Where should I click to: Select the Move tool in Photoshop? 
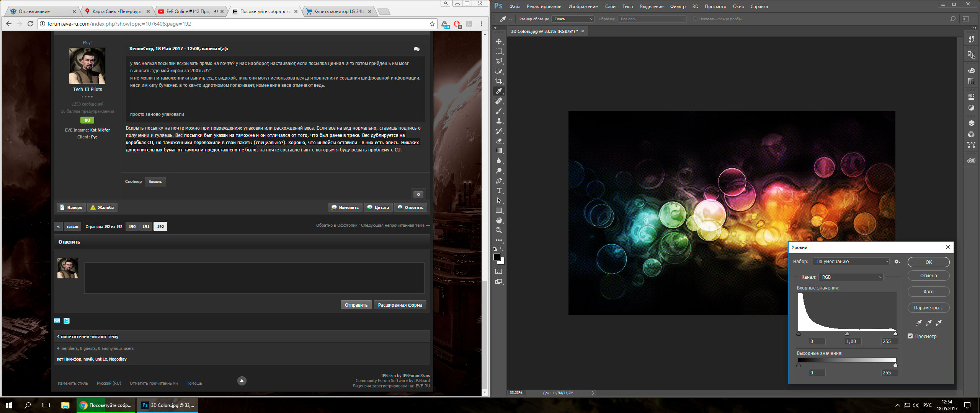(x=499, y=41)
